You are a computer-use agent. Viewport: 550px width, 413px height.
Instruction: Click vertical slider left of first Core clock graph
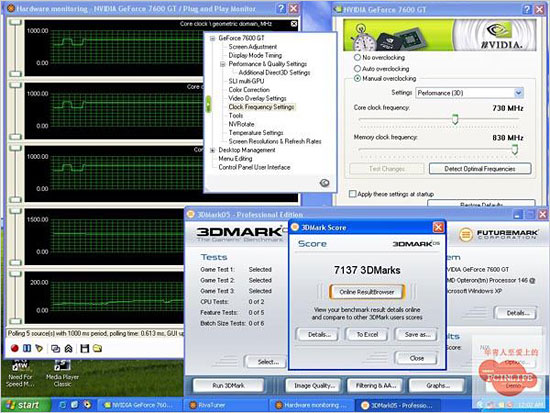15,48
